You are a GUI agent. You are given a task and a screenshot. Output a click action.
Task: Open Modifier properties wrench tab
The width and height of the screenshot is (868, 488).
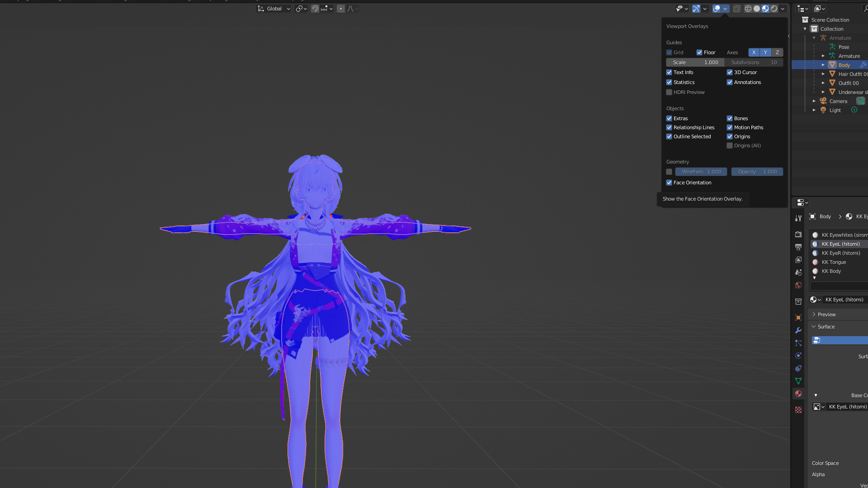click(798, 330)
